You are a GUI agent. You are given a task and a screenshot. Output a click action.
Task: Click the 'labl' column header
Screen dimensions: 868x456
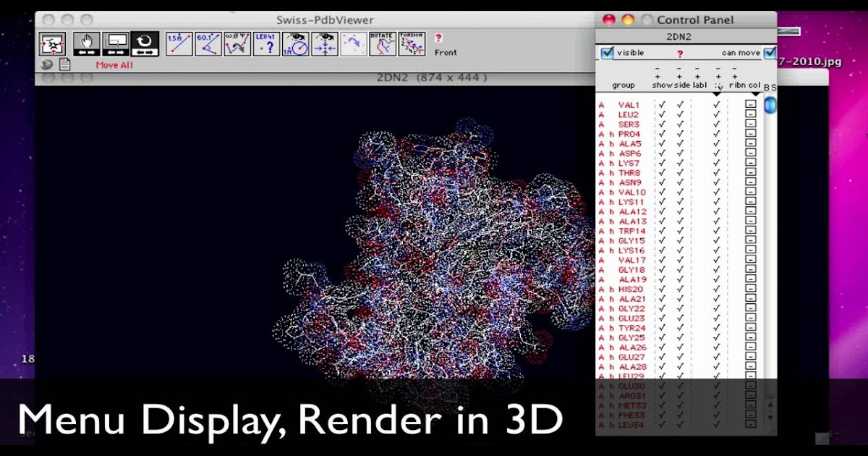pyautogui.click(x=699, y=85)
